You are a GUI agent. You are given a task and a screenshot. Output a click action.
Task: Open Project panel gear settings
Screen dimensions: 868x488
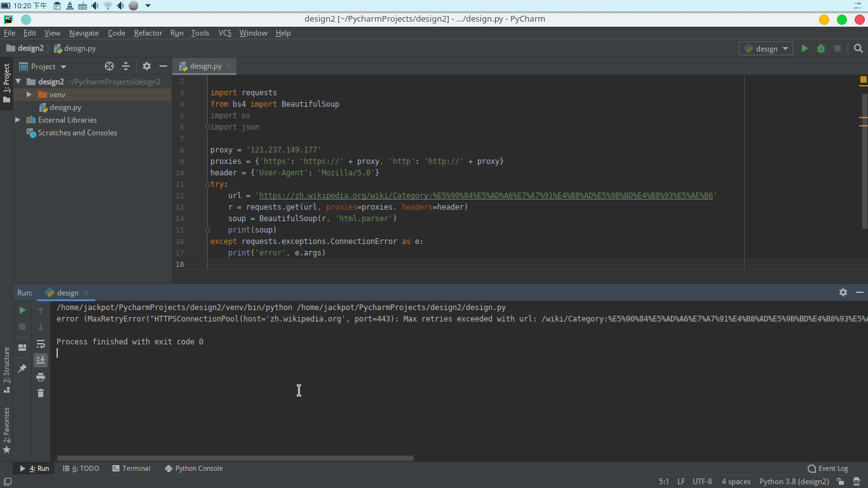(147, 66)
